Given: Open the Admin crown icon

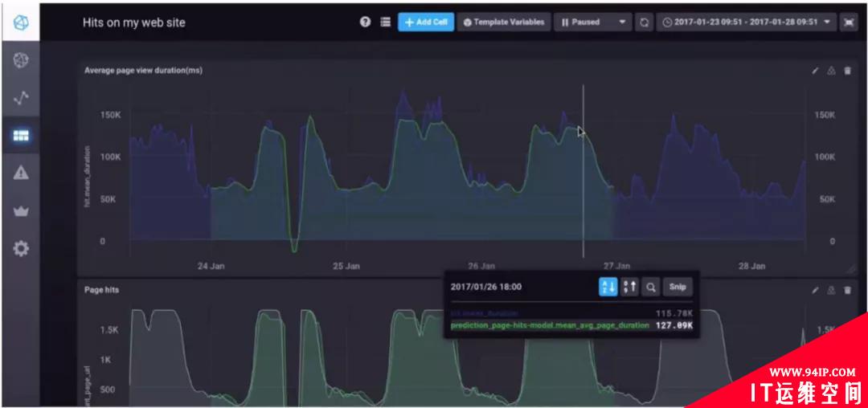Looking at the screenshot, I should (x=20, y=211).
